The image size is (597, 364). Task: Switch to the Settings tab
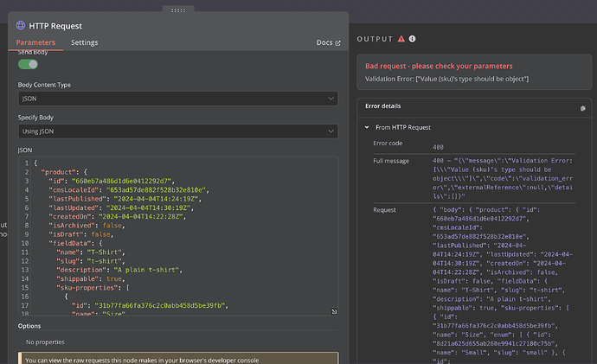[85, 42]
